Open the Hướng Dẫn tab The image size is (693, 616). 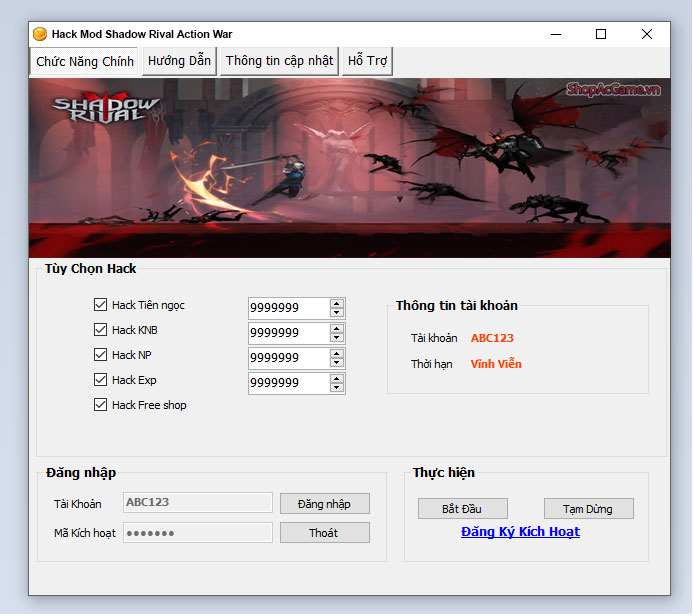click(x=179, y=61)
